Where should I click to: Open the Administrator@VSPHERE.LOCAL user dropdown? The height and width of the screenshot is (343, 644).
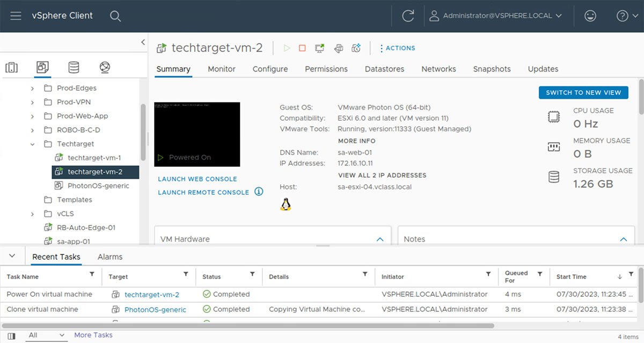(x=496, y=16)
